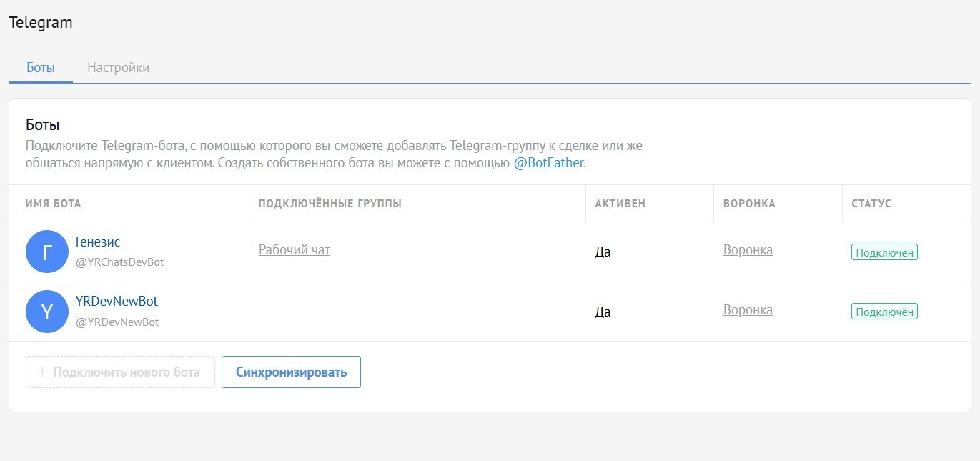Click the @YRChatsDevBot username text
Image resolution: width=980 pixels, height=461 pixels.
[120, 262]
